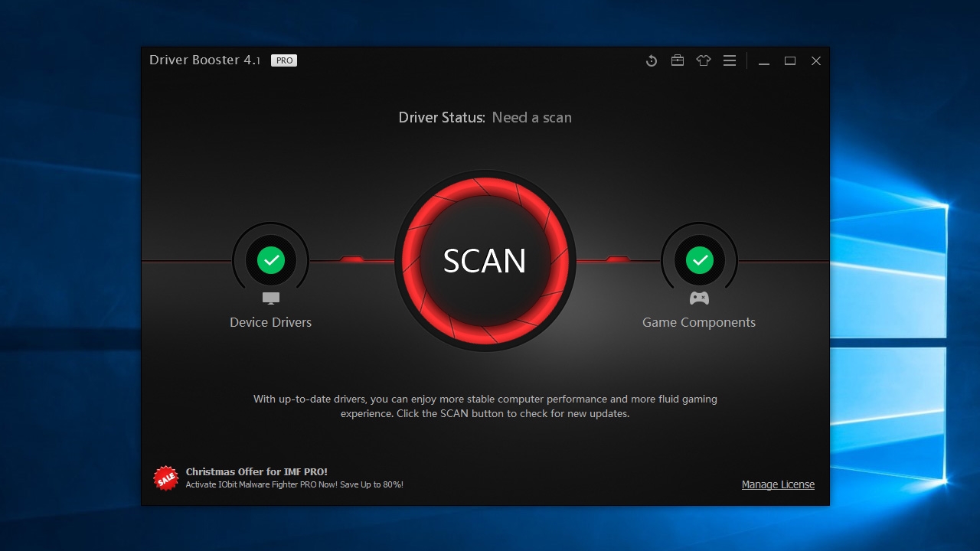Viewport: 980px width, 551px height.
Task: Close the Driver Booster window
Action: tap(816, 60)
